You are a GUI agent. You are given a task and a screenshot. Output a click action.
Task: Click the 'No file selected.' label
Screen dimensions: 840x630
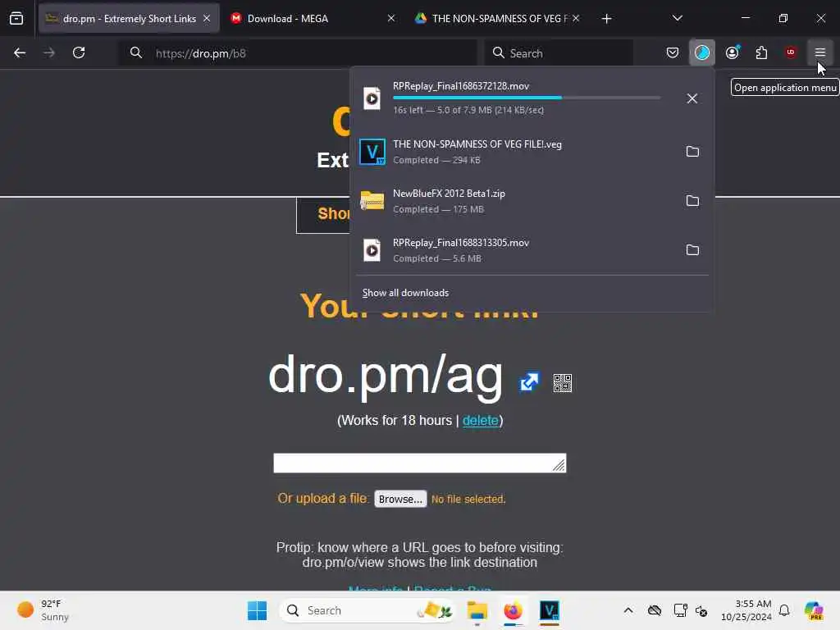(x=468, y=500)
